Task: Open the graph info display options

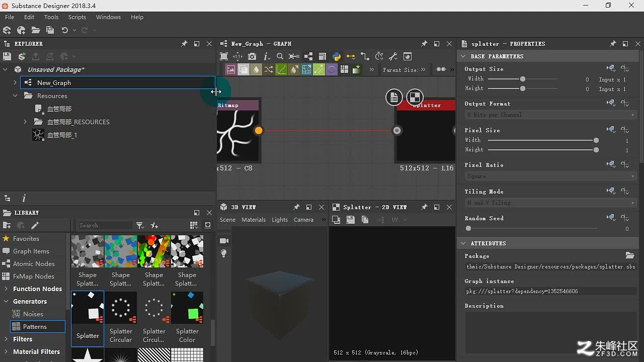Action: [x=267, y=56]
